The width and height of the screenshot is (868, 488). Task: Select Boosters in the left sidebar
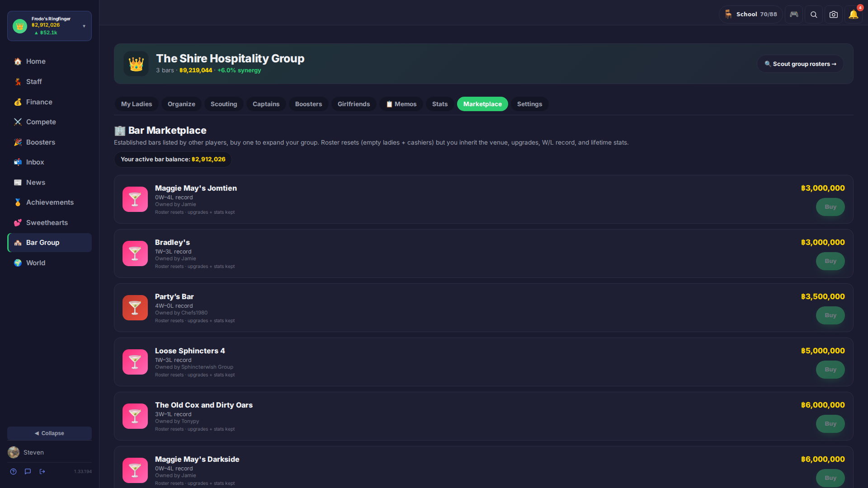point(49,142)
